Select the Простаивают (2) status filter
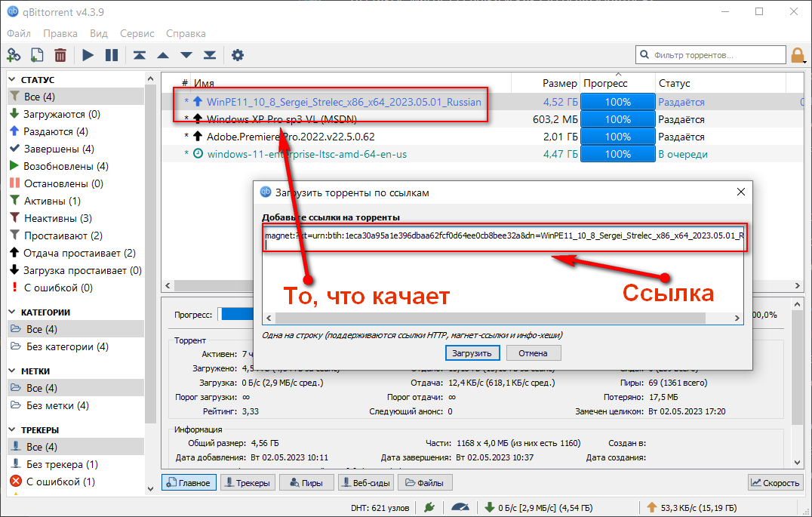The height and width of the screenshot is (517, 812). pos(75,235)
